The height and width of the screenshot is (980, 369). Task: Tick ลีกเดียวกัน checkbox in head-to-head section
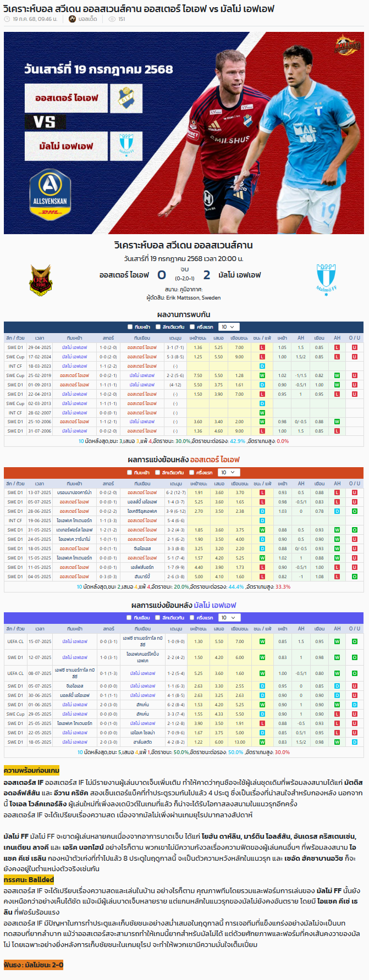click(158, 327)
